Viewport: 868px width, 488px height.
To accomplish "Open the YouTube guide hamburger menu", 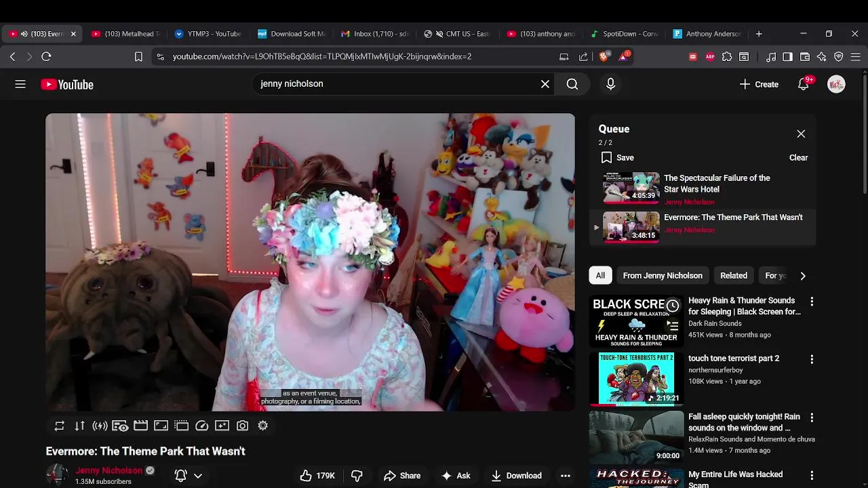I will point(20,84).
